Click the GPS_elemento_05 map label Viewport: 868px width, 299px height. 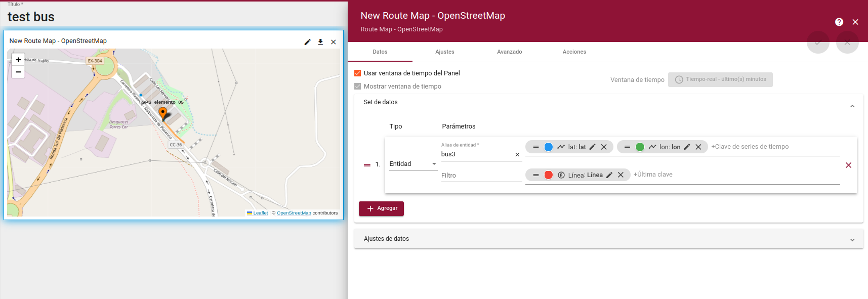click(x=162, y=102)
